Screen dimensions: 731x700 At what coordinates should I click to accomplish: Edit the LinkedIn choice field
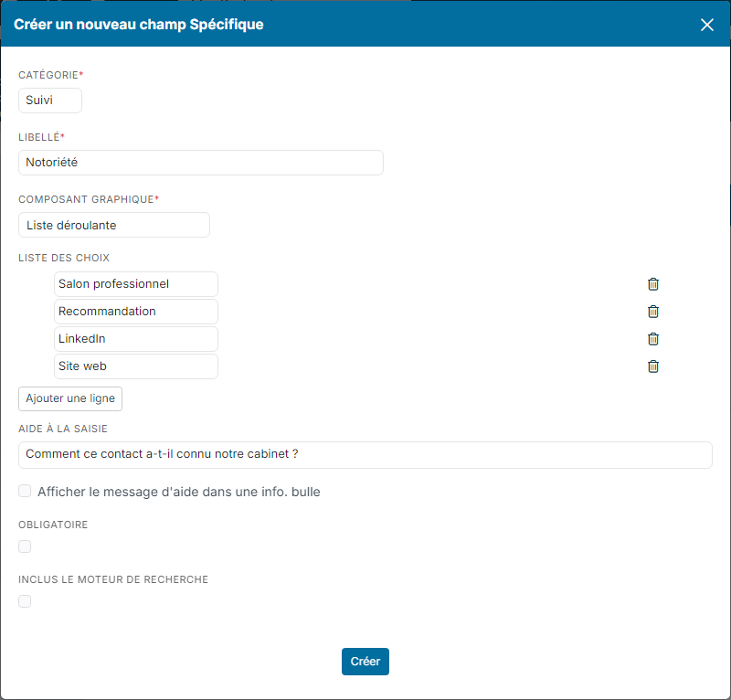tap(136, 339)
